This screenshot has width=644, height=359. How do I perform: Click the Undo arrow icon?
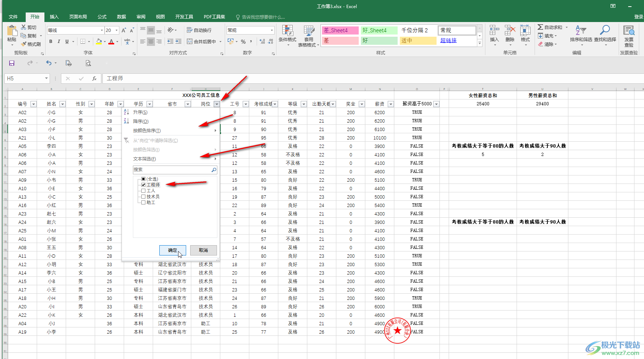[49, 63]
